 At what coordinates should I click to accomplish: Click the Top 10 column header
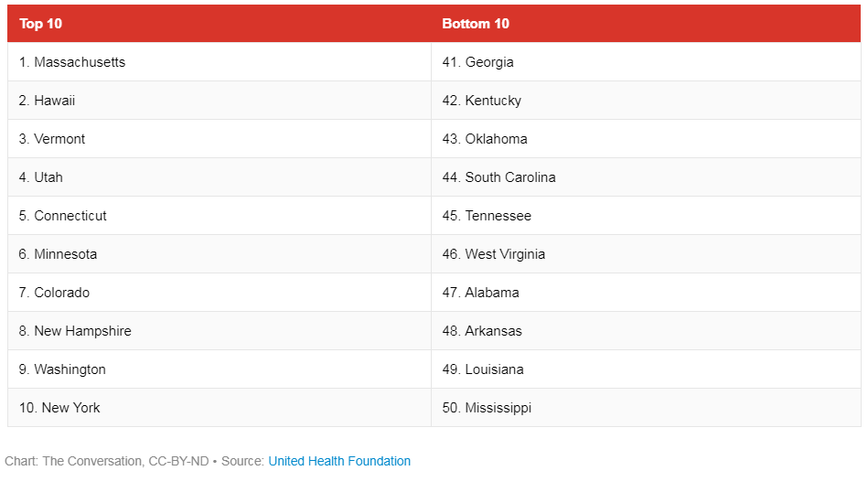coord(220,23)
